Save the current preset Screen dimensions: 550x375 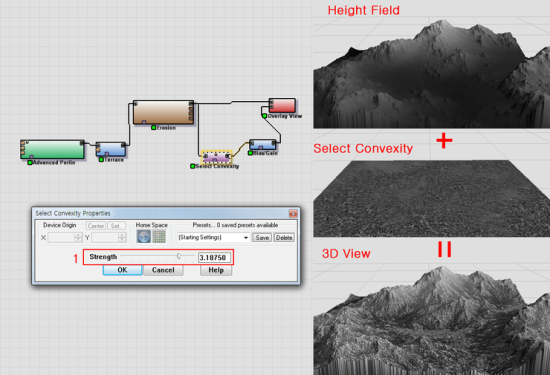262,238
